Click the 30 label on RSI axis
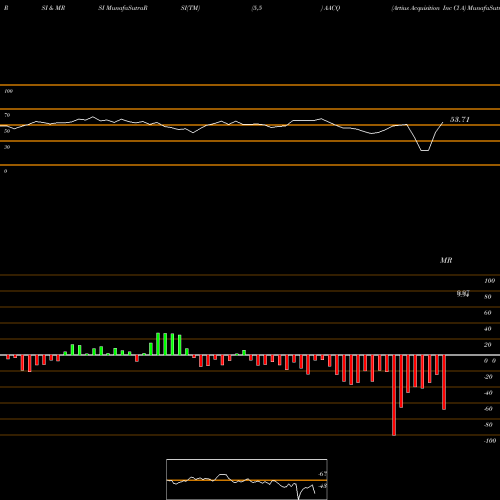The height and width of the screenshot is (500, 500). (7, 147)
